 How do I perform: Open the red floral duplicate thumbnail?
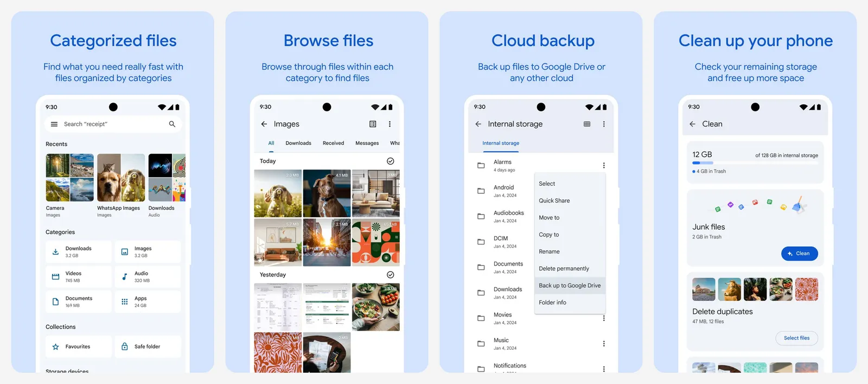coord(807,289)
